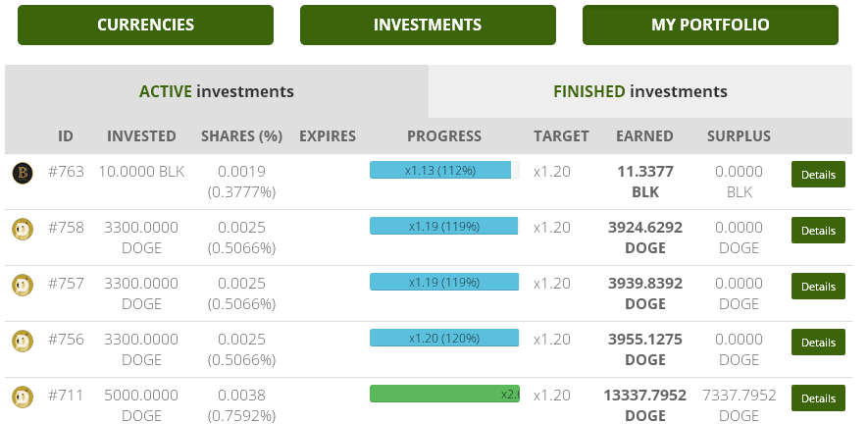Click the Dogecoin icon for investment #711
The image size is (868, 424).
23,397
